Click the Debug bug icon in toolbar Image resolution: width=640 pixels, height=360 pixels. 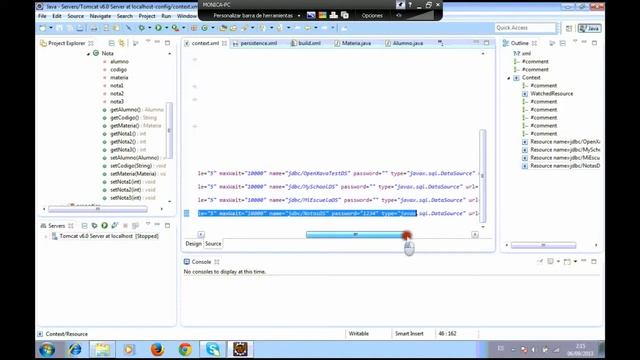[x=142, y=28]
